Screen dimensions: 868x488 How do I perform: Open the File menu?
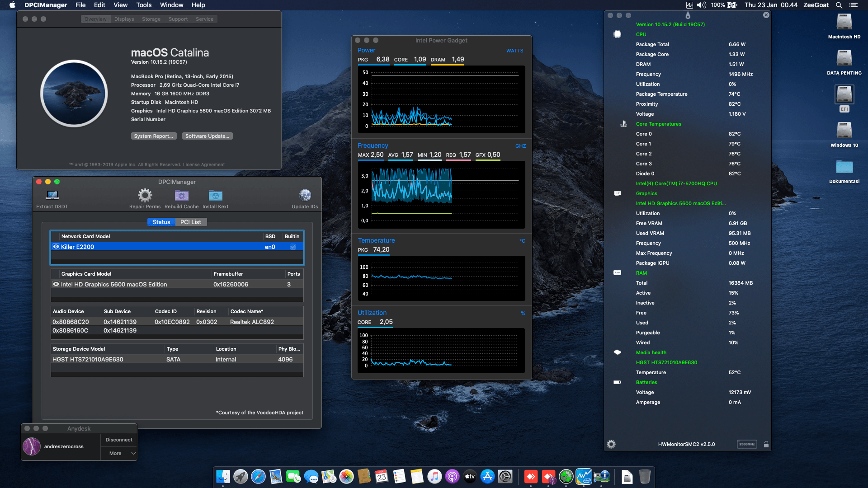tap(80, 5)
